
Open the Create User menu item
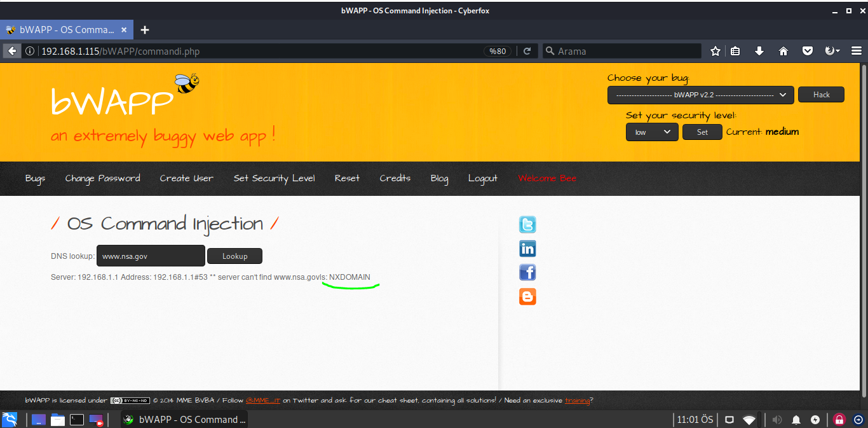[x=187, y=178]
